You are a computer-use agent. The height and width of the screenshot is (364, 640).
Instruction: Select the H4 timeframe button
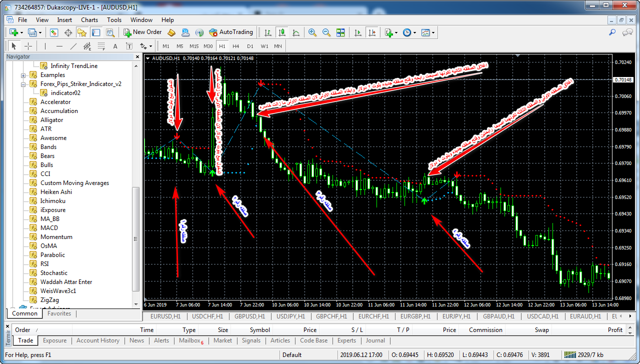(x=235, y=46)
